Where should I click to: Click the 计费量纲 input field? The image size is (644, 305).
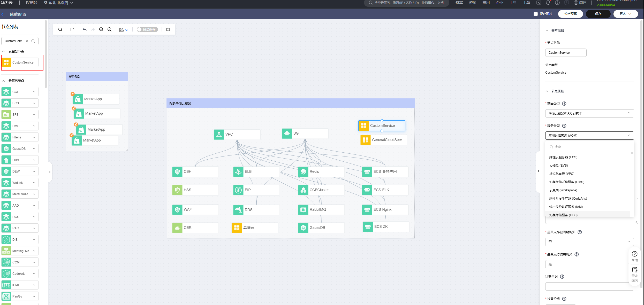[x=589, y=286]
